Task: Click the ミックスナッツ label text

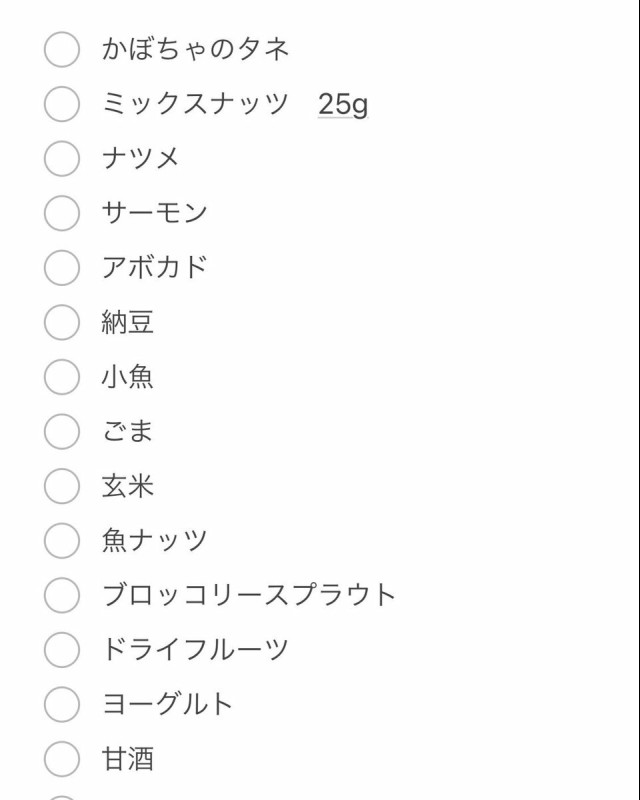Action: click(x=195, y=104)
